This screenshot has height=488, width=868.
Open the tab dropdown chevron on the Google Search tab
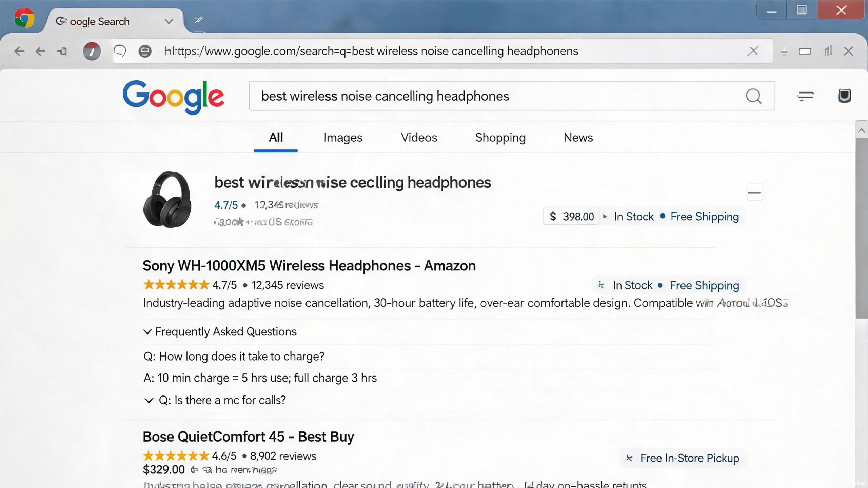tap(169, 22)
